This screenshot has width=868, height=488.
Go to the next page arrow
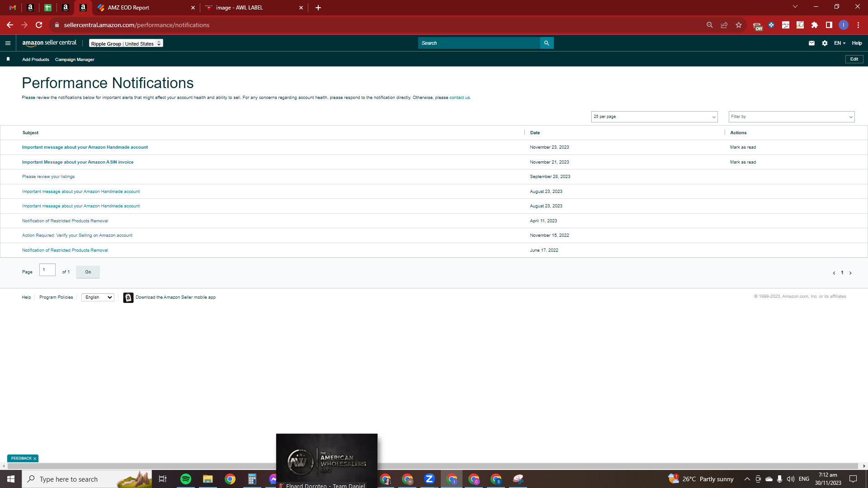point(850,273)
